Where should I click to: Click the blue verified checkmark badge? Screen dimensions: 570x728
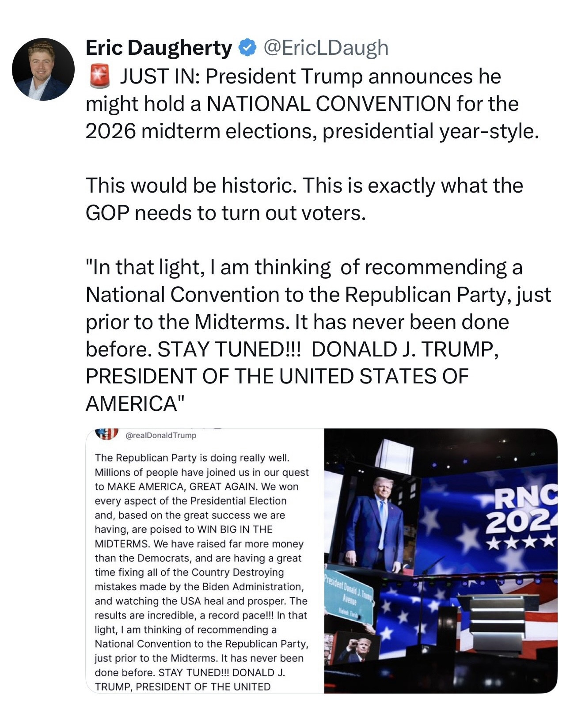tap(248, 48)
